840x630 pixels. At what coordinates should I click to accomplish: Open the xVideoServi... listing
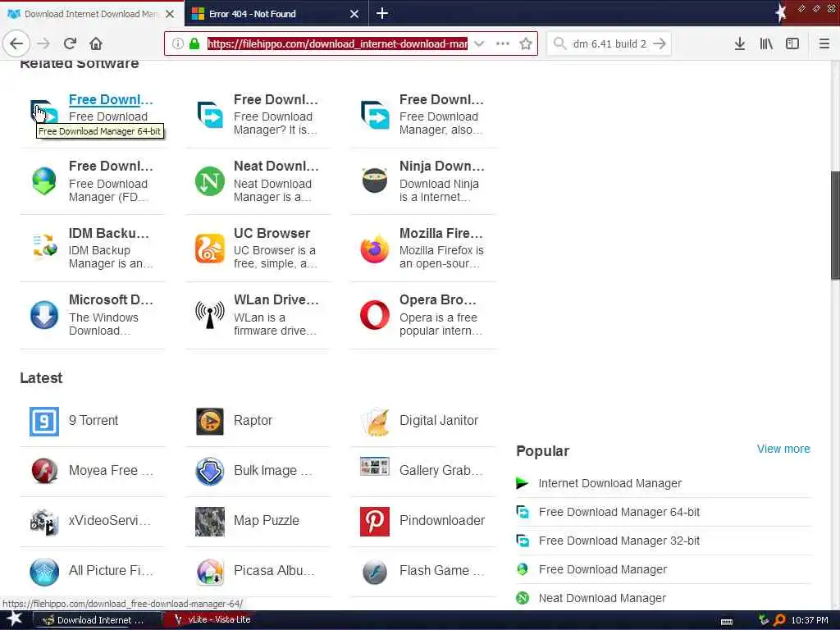[109, 520]
